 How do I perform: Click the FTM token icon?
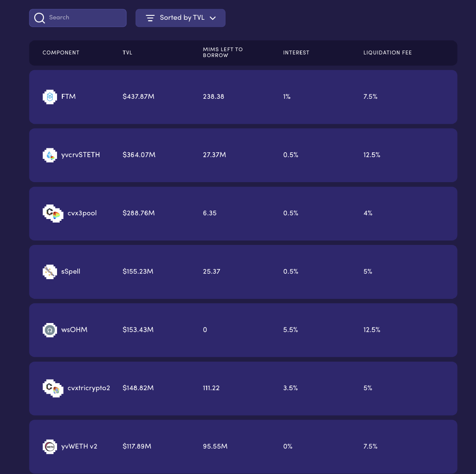point(50,97)
